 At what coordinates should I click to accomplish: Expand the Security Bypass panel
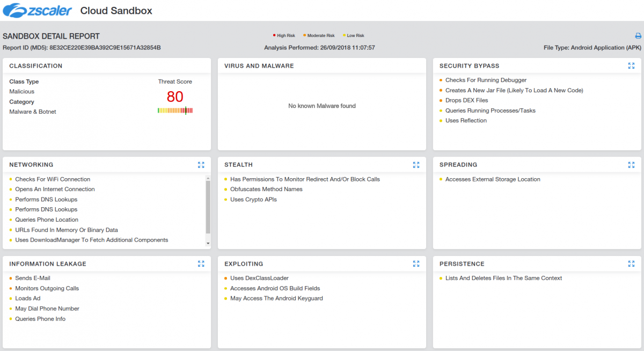(x=631, y=66)
